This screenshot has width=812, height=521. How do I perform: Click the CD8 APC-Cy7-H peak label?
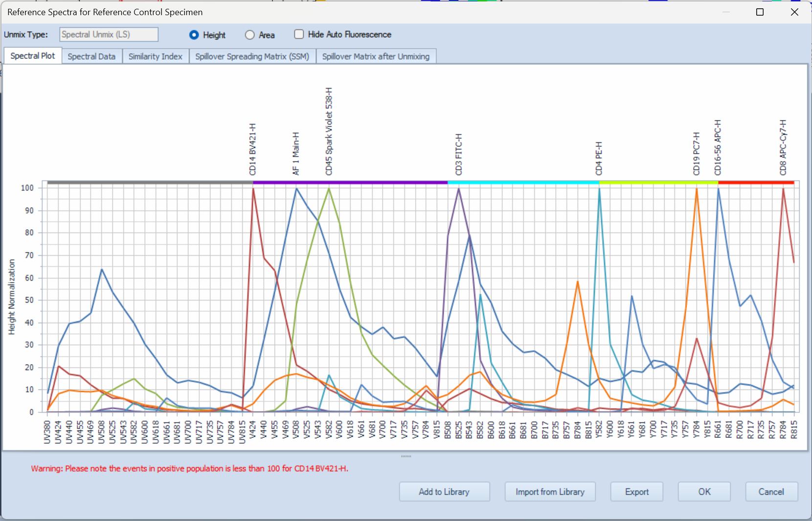tap(783, 147)
